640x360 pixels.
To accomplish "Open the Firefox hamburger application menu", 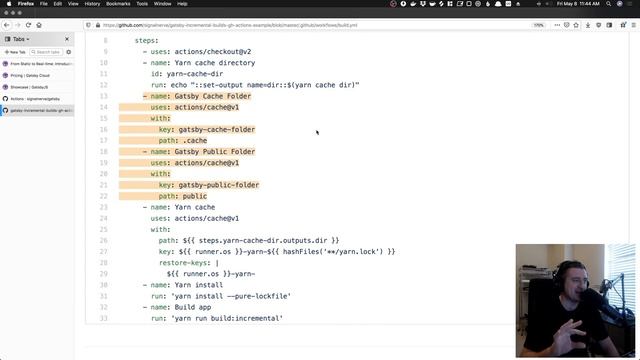I will pos(633,25).
